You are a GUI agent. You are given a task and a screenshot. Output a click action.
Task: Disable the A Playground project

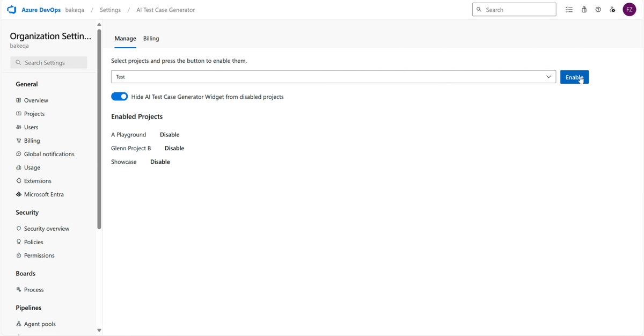tap(170, 135)
